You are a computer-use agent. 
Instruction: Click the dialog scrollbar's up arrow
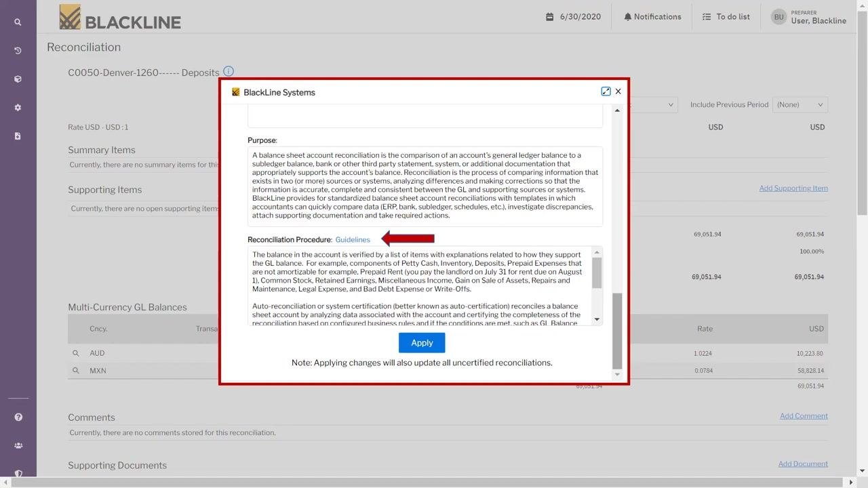pyautogui.click(x=617, y=110)
